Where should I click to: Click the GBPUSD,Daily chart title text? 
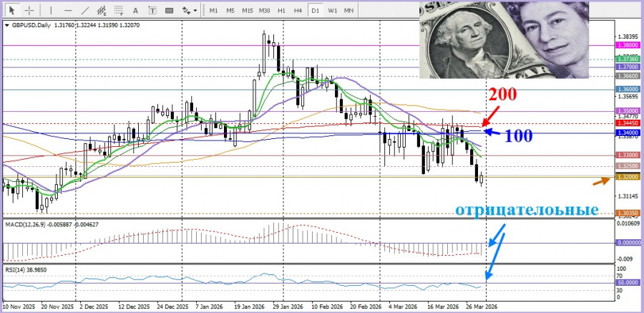coord(31,26)
